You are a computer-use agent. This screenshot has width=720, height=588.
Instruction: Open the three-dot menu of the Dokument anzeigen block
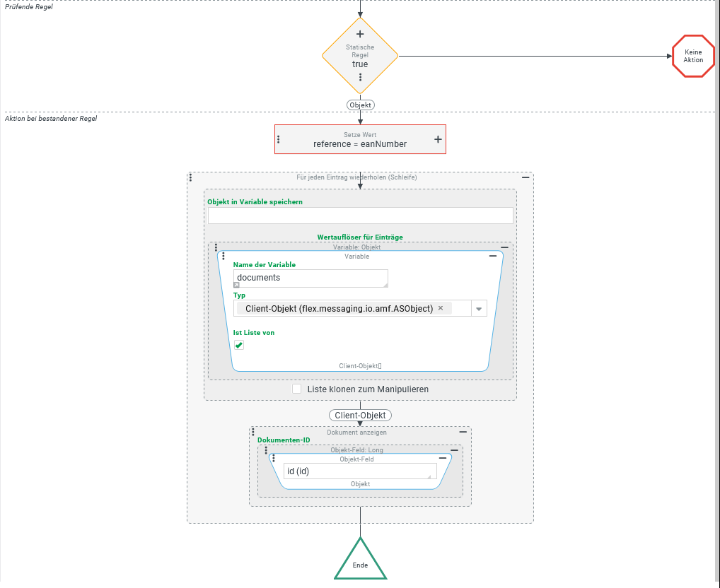(x=253, y=431)
